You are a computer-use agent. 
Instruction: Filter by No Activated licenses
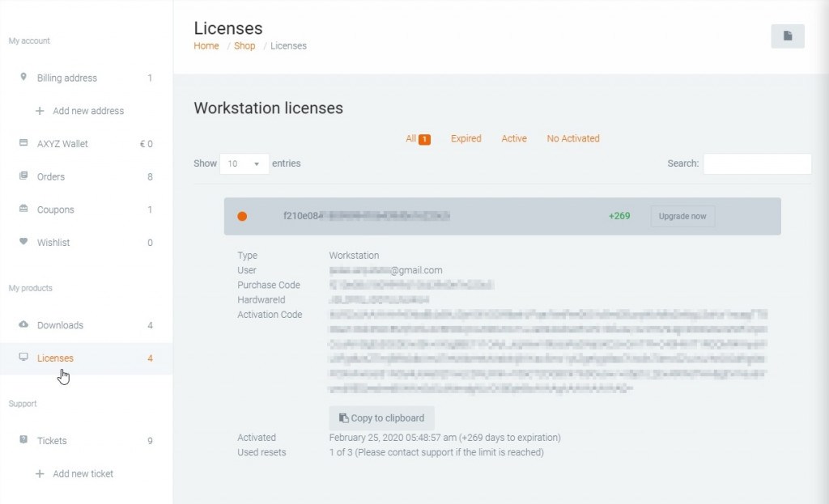[572, 139]
